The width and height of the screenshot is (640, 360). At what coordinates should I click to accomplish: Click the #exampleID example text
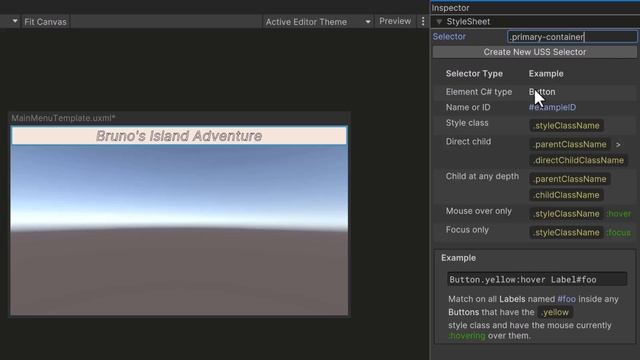tap(552, 107)
